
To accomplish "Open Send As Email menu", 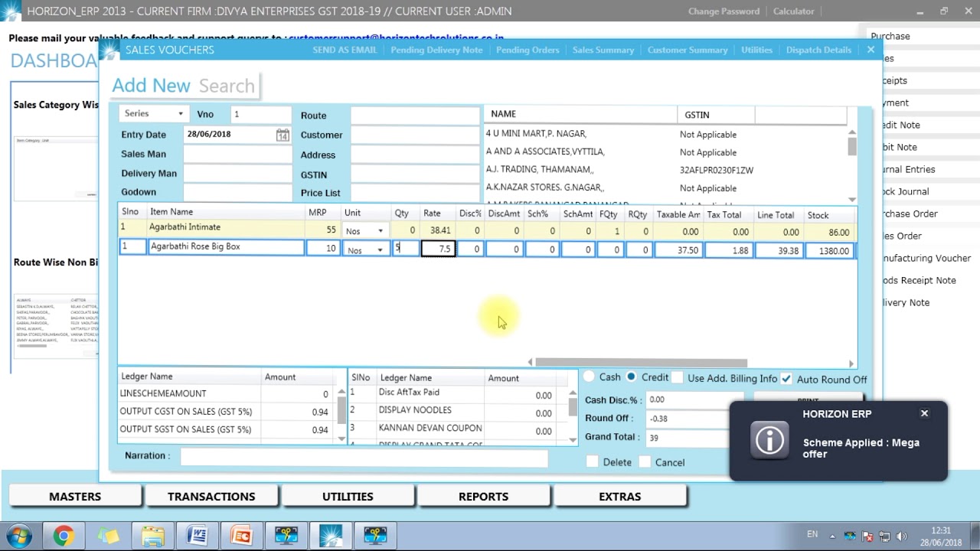I will pos(345,50).
